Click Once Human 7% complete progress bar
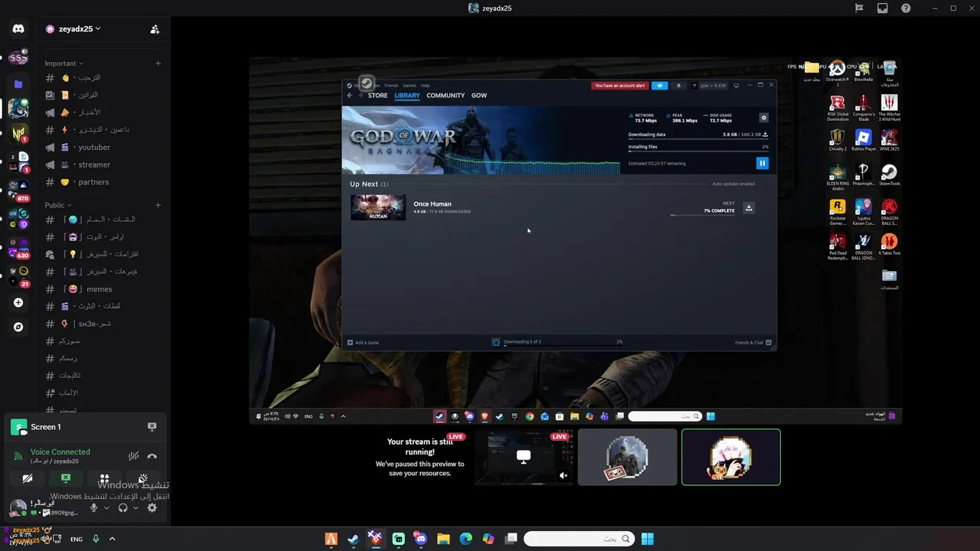Screen dimensions: 980x551 [x=702, y=216]
